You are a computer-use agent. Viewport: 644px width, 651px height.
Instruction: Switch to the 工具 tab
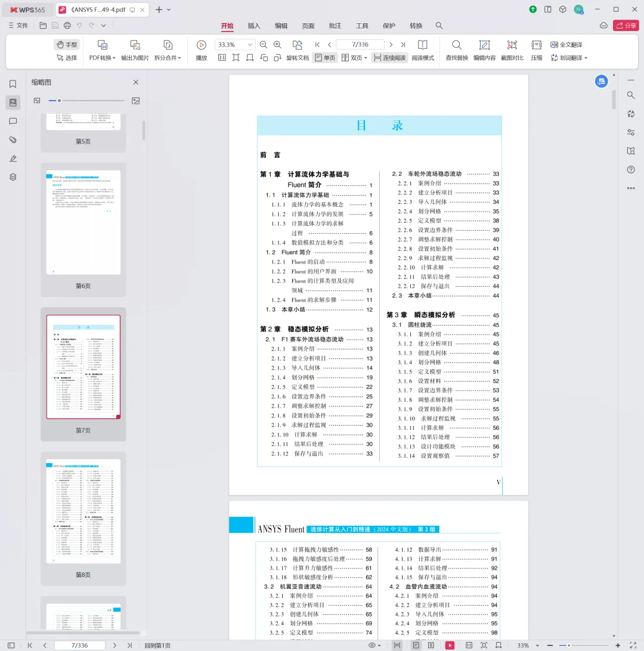tap(362, 26)
